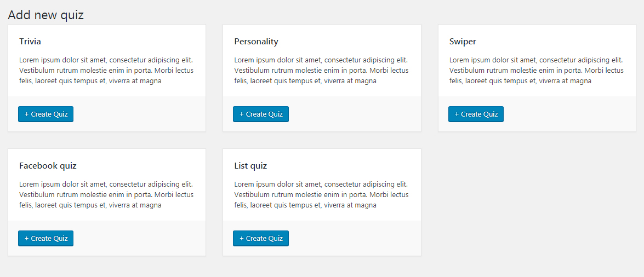Click the Personality card title

click(x=257, y=42)
